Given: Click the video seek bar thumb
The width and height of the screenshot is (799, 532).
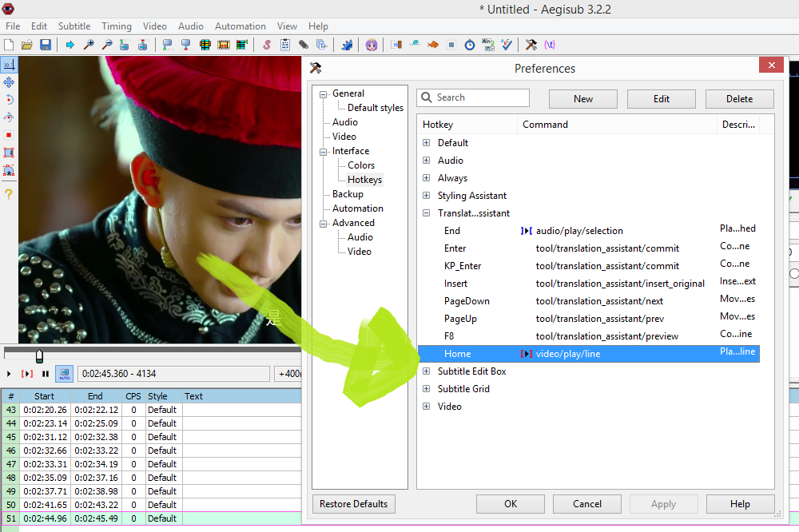Looking at the screenshot, I should (39, 355).
